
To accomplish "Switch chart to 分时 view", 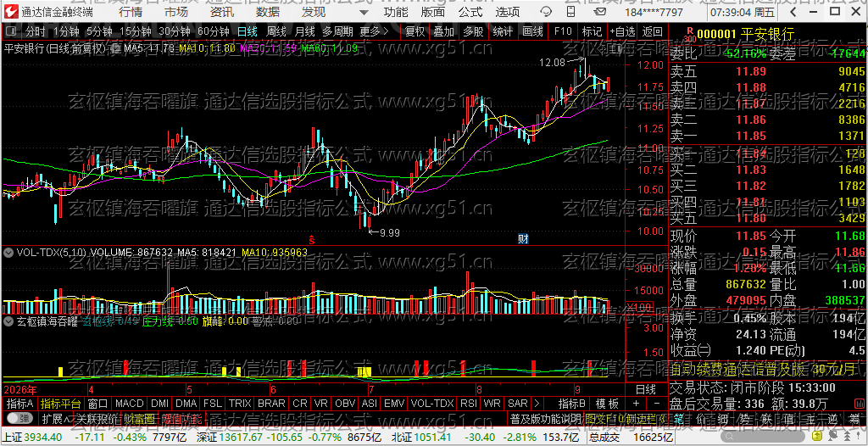I will [x=36, y=31].
